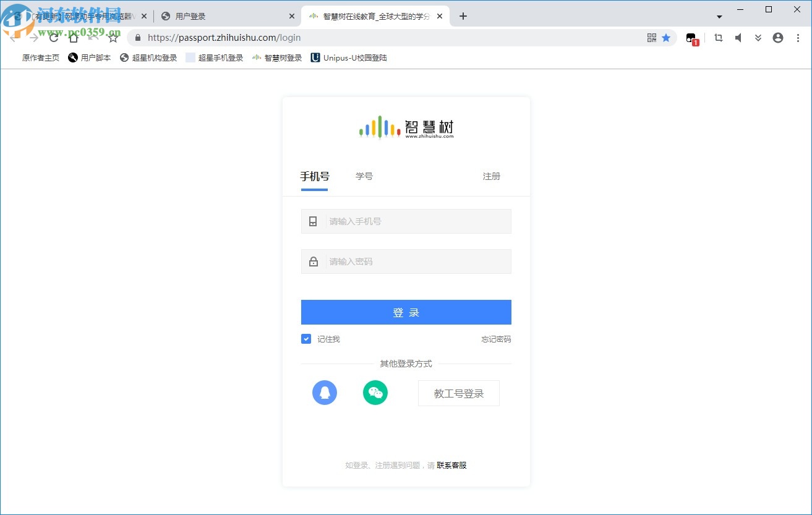Click the extension icon showing notification badge
Screen dimensions: 812x515
[x=691, y=38]
